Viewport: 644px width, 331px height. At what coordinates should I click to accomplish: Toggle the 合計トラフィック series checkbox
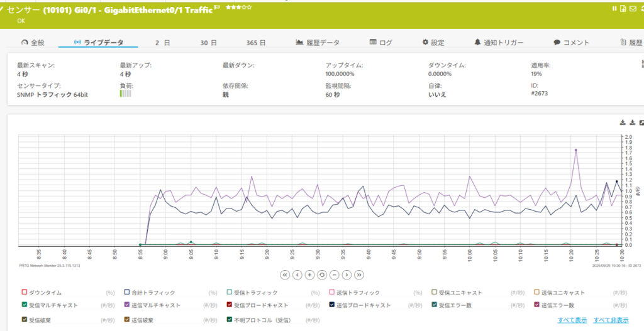[x=126, y=293]
